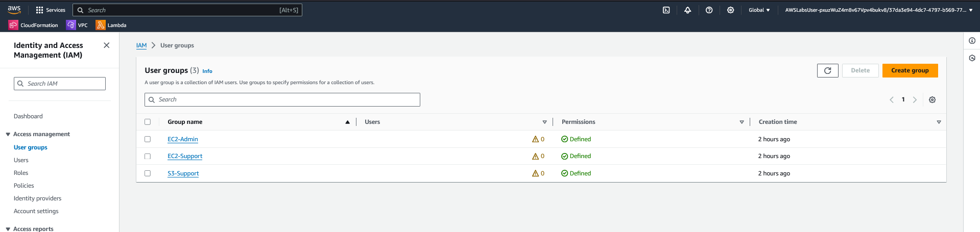The height and width of the screenshot is (232, 980).
Task: Focus the Search IAM sidebar field
Action: tap(60, 84)
